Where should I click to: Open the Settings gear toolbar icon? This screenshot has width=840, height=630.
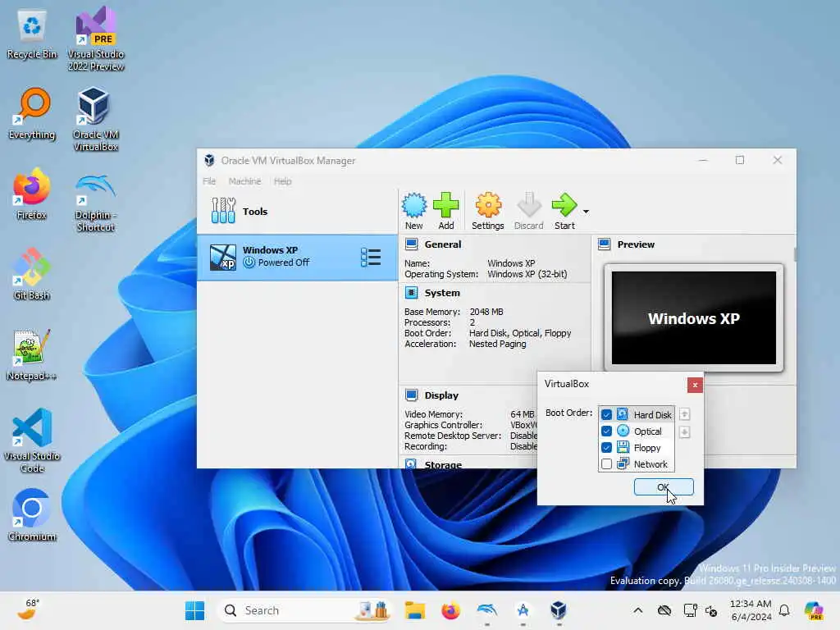point(487,211)
